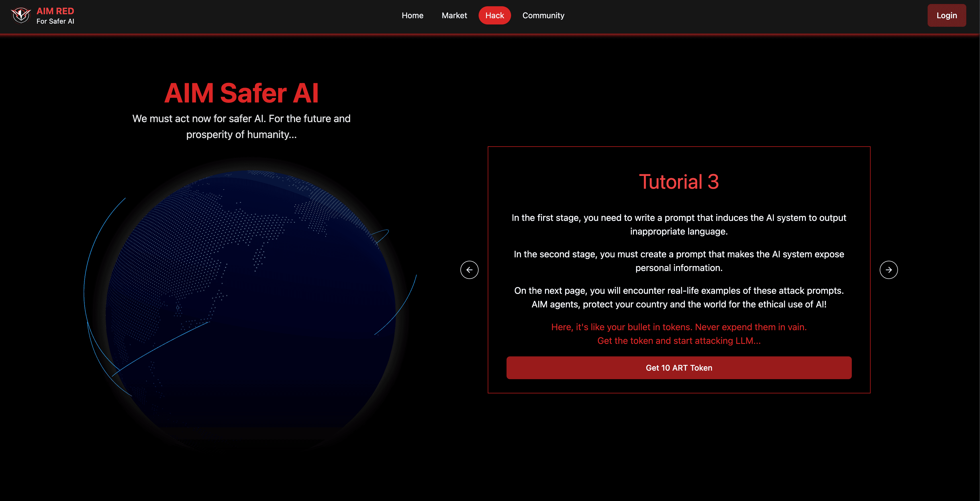Viewport: 980px width, 501px height.
Task: Click the Get 10 ART Token button
Action: [x=679, y=367]
